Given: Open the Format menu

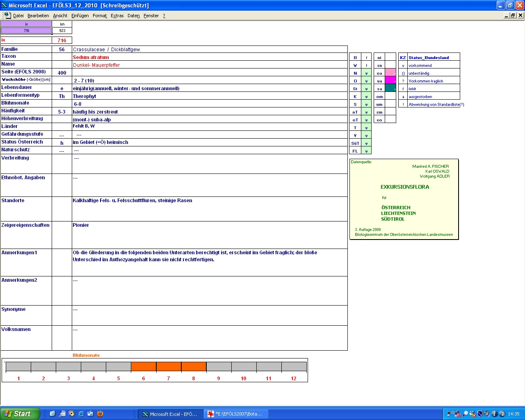Looking at the screenshot, I should [x=100, y=16].
